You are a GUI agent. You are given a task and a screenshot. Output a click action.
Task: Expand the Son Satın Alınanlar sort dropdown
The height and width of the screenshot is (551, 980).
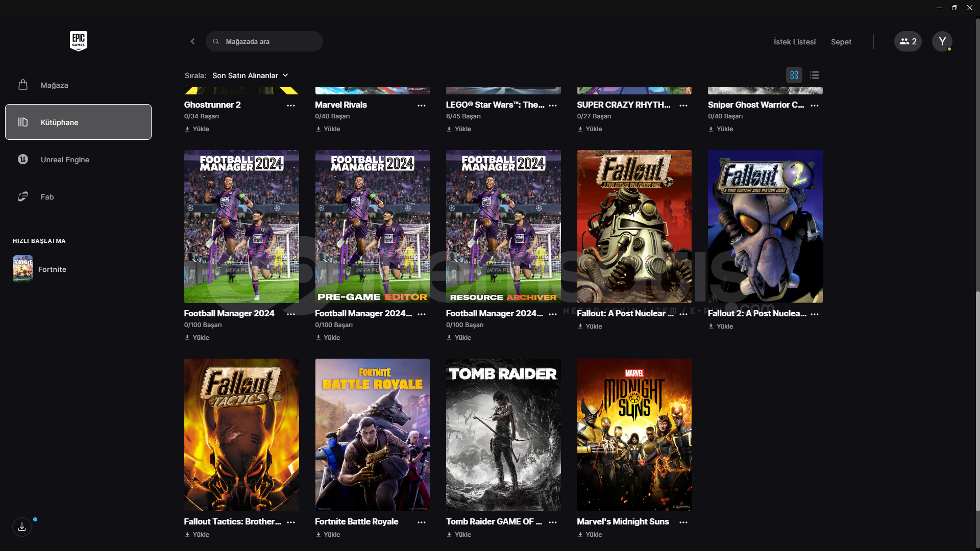[x=250, y=76]
